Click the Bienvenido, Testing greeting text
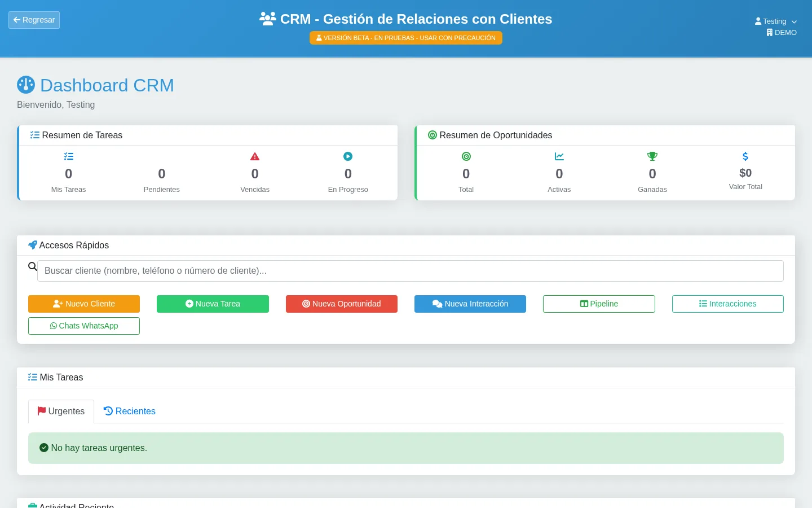Screen dimensions: 812x508 (56, 105)
